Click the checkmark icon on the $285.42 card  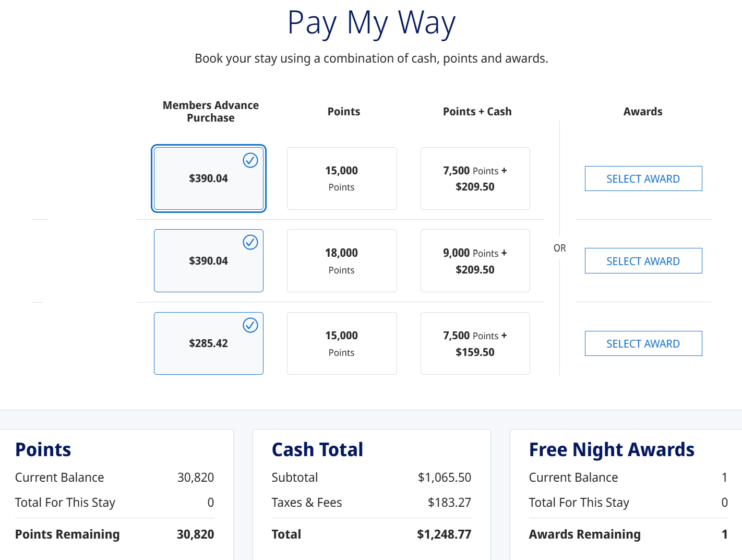click(250, 325)
